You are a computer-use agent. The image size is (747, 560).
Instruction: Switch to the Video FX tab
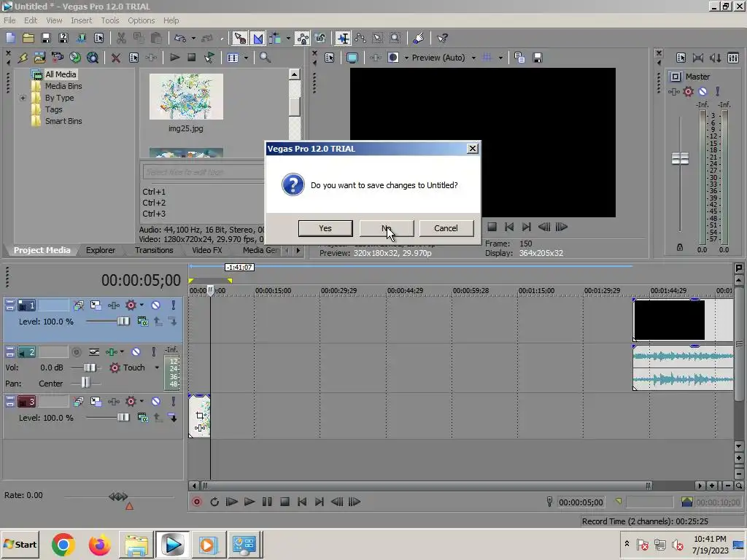[x=206, y=250]
